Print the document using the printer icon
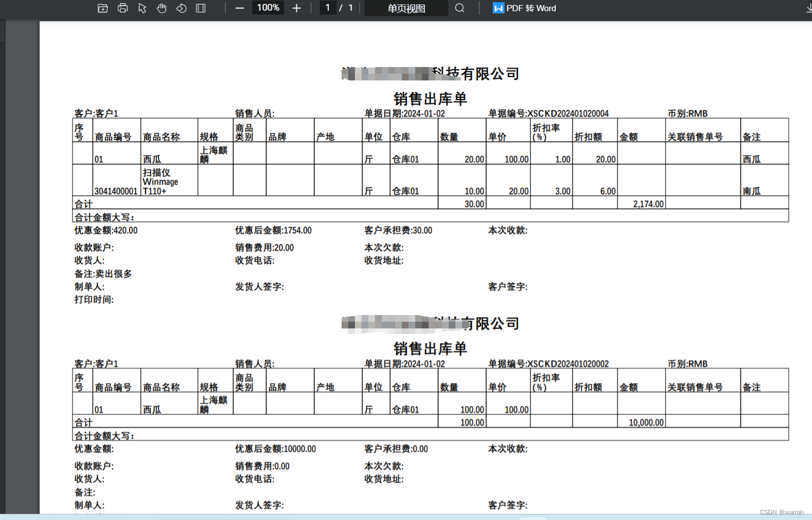This screenshot has width=812, height=520. tap(123, 8)
